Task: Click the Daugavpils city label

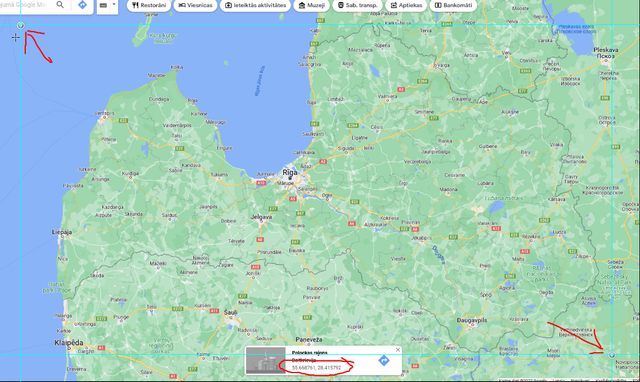Action: 471,320
